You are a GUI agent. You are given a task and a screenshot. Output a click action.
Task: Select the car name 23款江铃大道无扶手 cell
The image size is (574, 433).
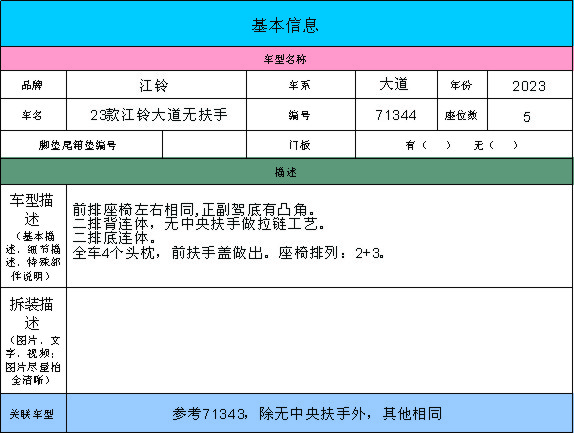click(x=156, y=115)
